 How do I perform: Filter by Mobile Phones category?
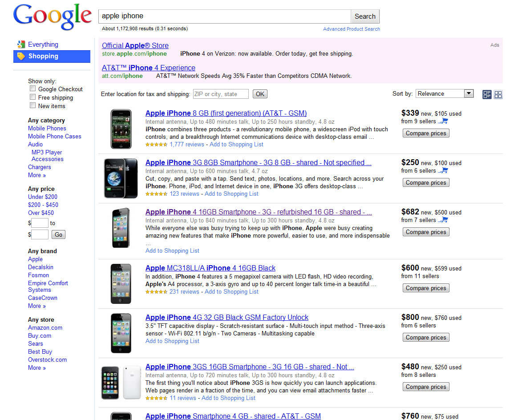click(47, 129)
